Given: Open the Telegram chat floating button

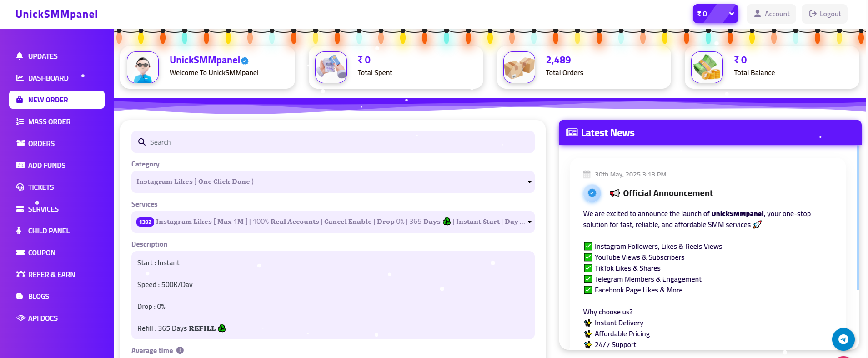Looking at the screenshot, I should click(843, 339).
